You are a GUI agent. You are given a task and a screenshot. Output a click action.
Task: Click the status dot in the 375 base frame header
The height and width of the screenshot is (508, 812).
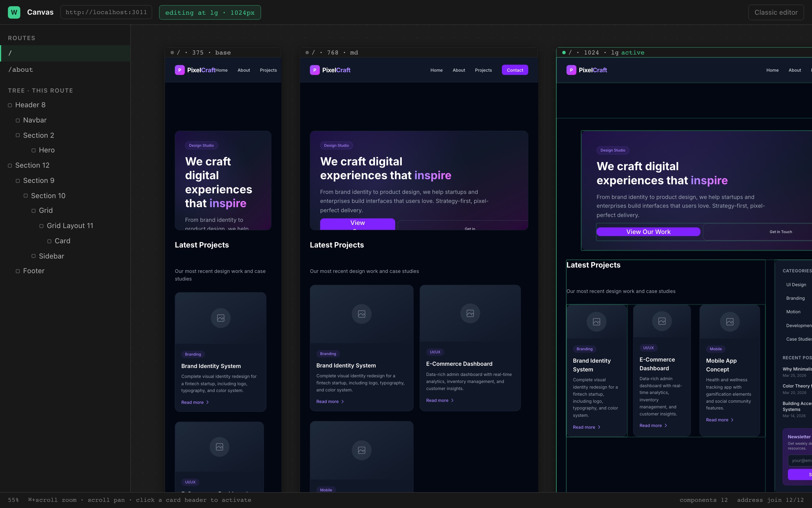click(172, 52)
